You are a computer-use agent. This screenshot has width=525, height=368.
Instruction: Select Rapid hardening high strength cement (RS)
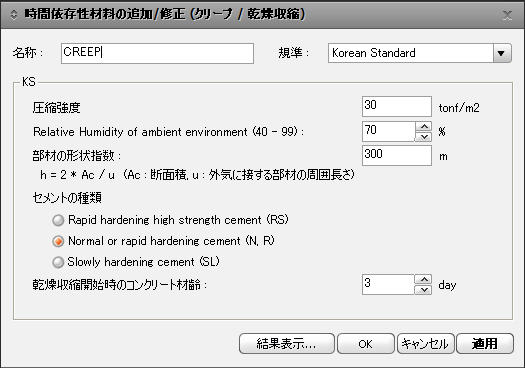click(x=171, y=220)
